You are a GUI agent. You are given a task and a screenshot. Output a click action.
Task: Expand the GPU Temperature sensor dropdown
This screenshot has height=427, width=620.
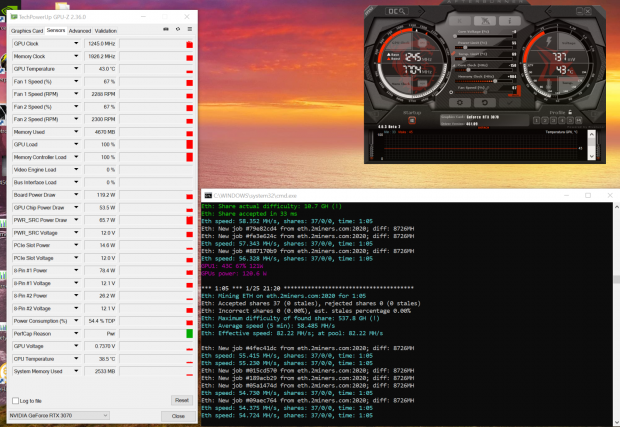[x=78, y=69]
